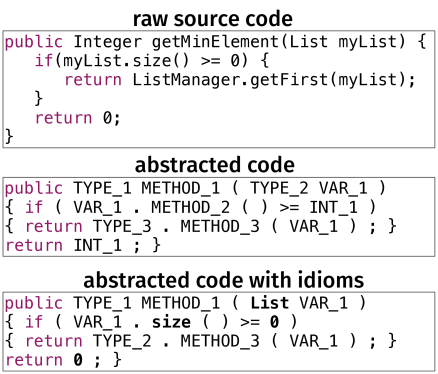The image size is (438, 374).
Task: Click 'TYPE_2' in abstracted code box
Action: click(279, 188)
